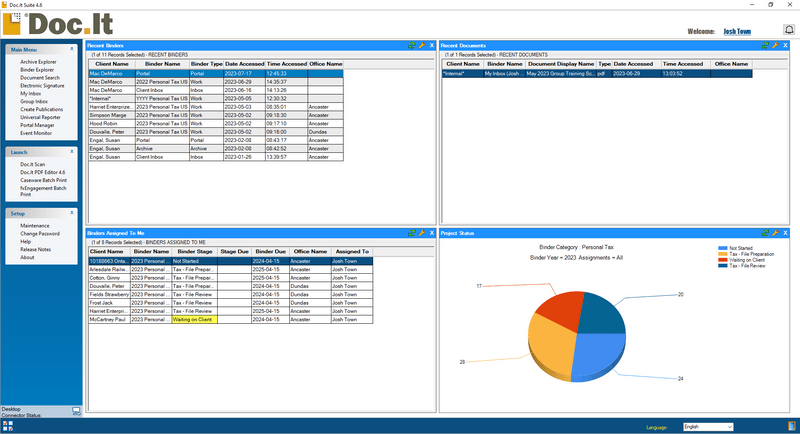The image size is (800, 434).
Task: Open Recent Documents panel wrench settings
Action: (776, 45)
